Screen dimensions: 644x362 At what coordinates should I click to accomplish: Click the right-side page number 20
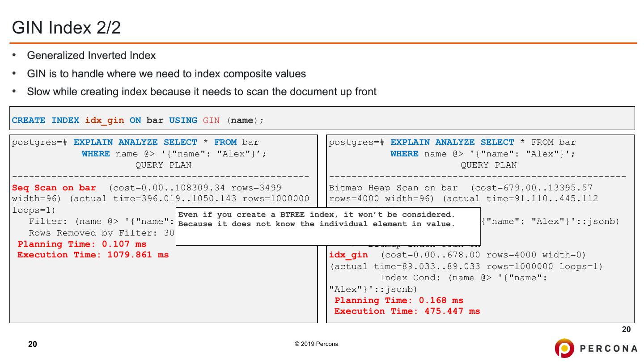(626, 330)
